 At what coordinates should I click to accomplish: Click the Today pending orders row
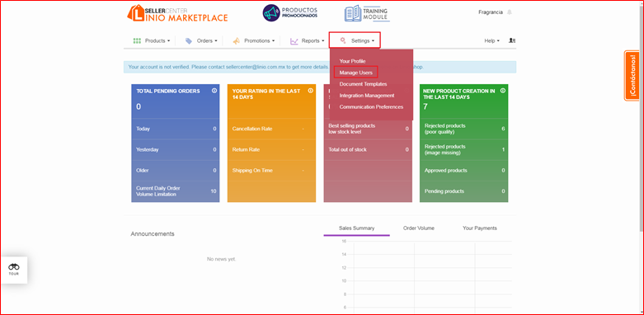click(x=176, y=129)
